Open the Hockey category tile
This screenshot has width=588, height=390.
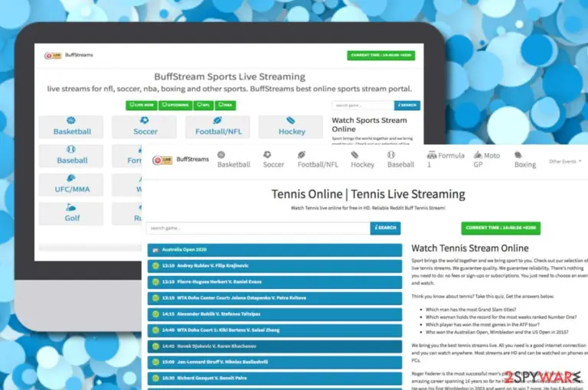[291, 127]
